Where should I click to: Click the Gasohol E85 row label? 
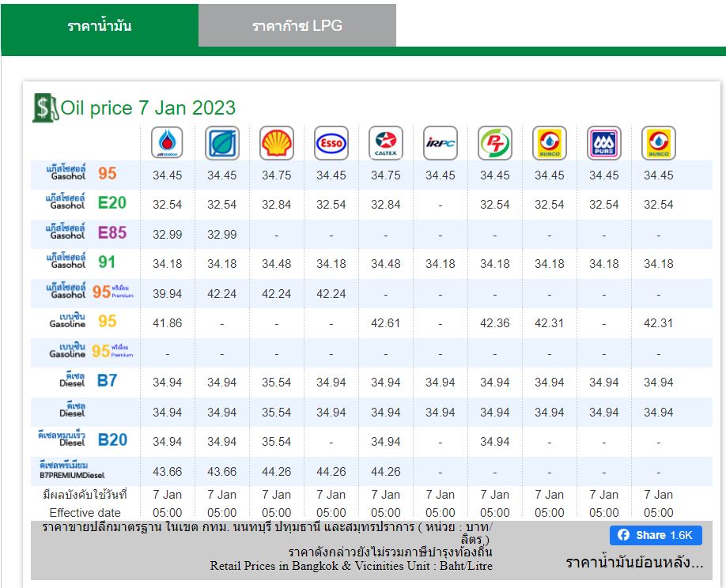coord(86,232)
